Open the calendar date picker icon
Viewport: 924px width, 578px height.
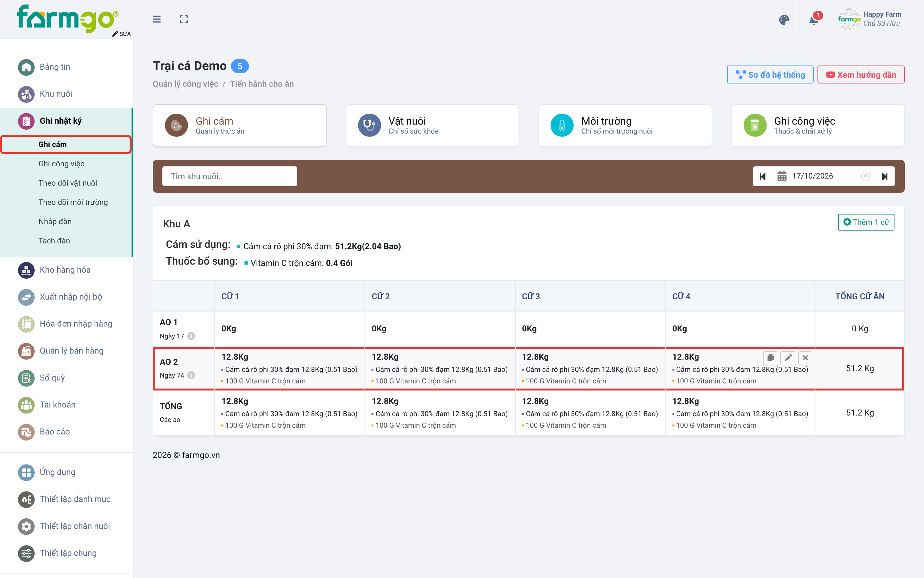coord(782,176)
